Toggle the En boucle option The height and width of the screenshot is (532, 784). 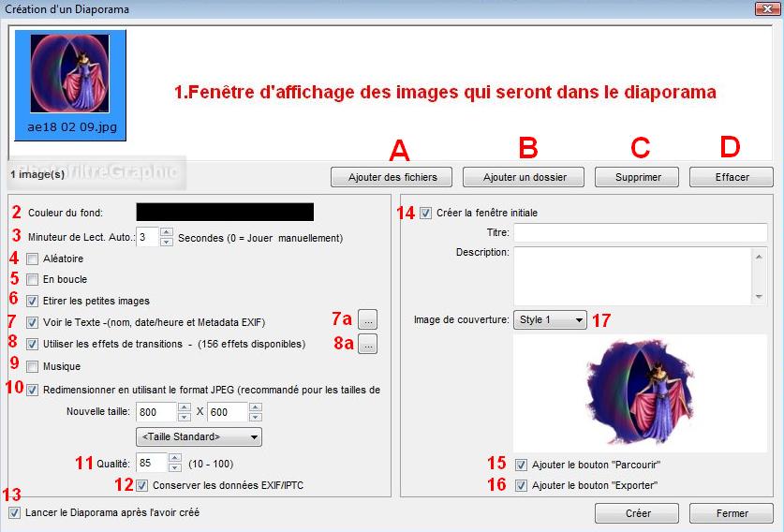(x=33, y=279)
